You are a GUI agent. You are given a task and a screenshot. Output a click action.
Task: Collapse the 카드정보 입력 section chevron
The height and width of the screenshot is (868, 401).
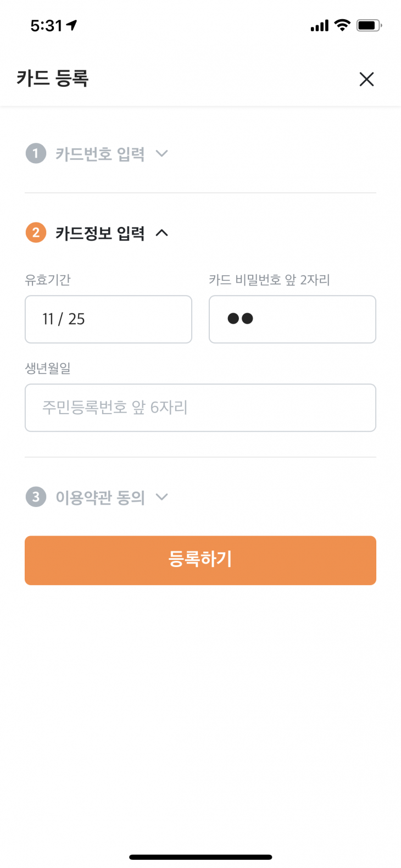tap(161, 233)
